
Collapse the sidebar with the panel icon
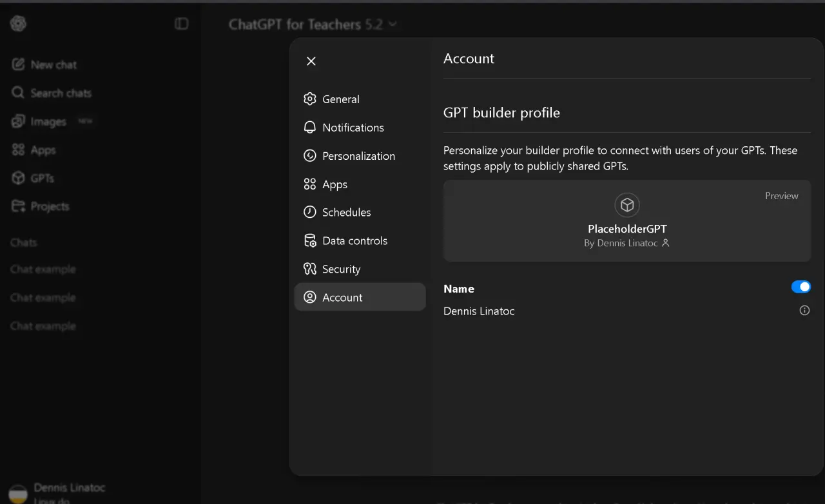[x=182, y=24]
